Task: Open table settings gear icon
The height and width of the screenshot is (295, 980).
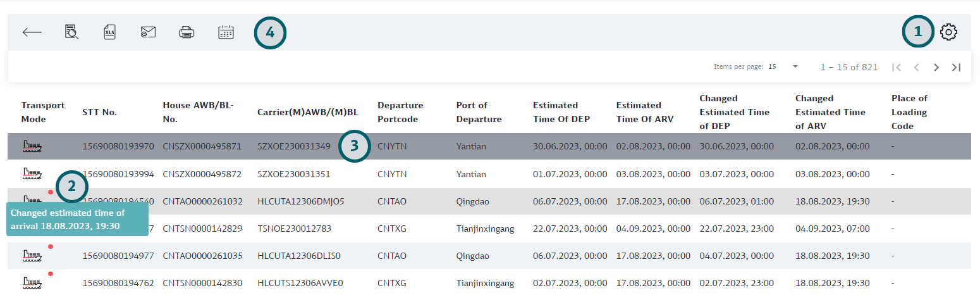Action: [948, 32]
